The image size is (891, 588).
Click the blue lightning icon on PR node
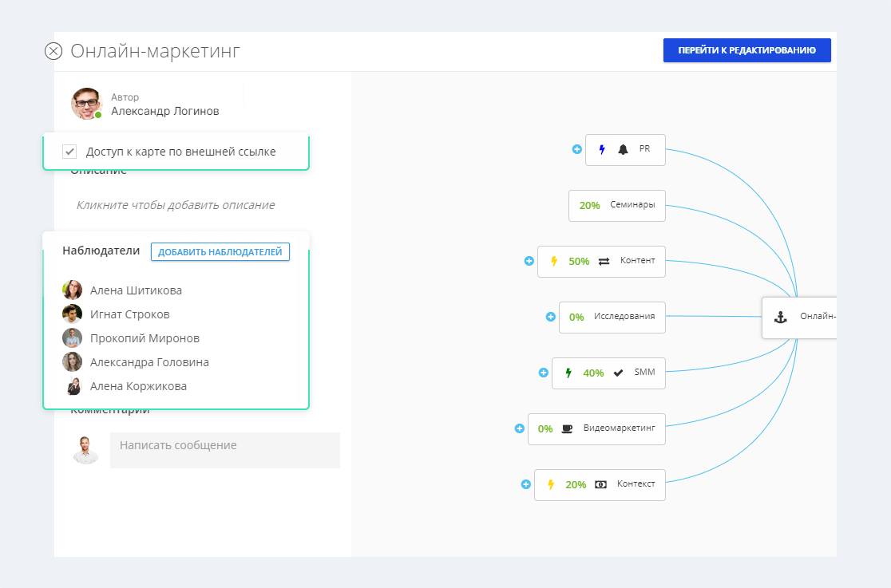tap(602, 149)
